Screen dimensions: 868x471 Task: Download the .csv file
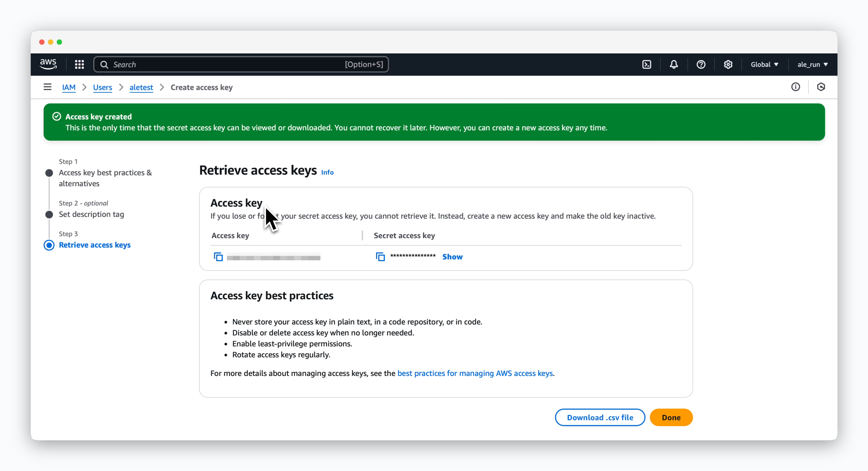(600, 417)
